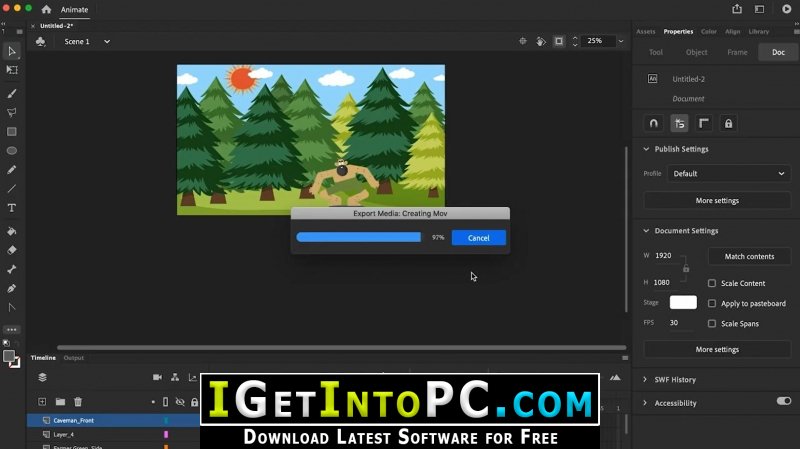Open the Profile Default dropdown
The height and width of the screenshot is (449, 800).
[x=729, y=173]
